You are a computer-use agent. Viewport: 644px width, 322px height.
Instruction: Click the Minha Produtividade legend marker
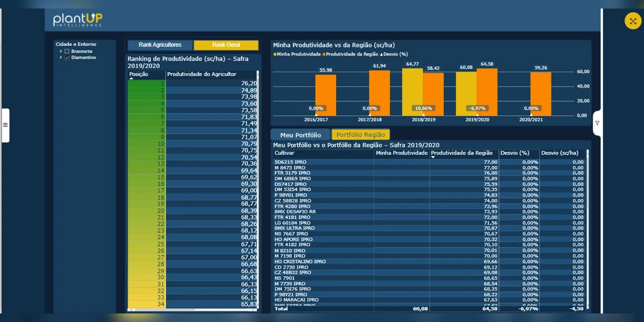click(275, 54)
